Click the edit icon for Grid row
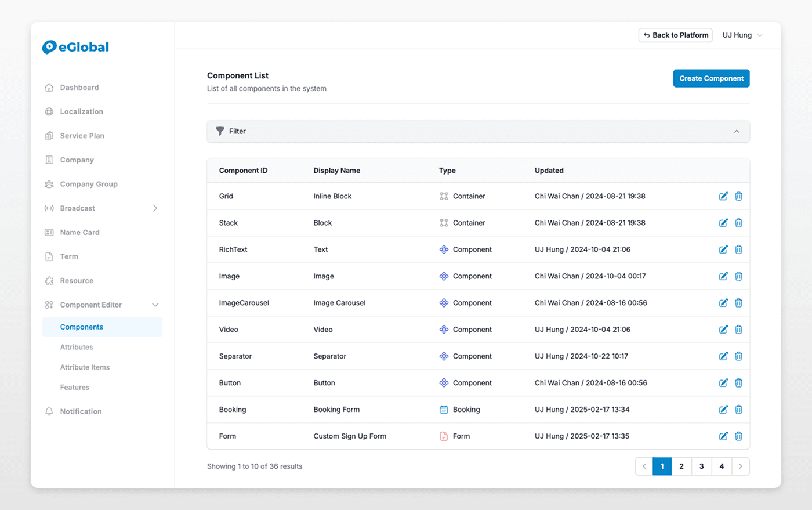The height and width of the screenshot is (510, 812). [x=723, y=196]
